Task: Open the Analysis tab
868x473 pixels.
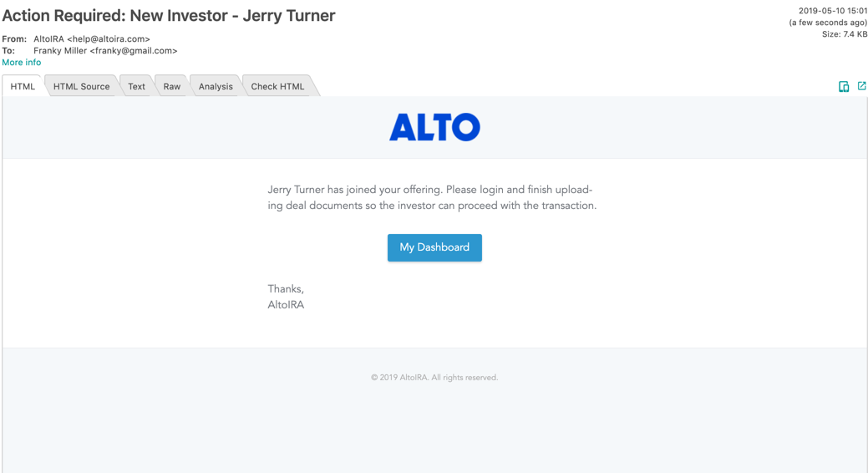Action: (x=216, y=86)
